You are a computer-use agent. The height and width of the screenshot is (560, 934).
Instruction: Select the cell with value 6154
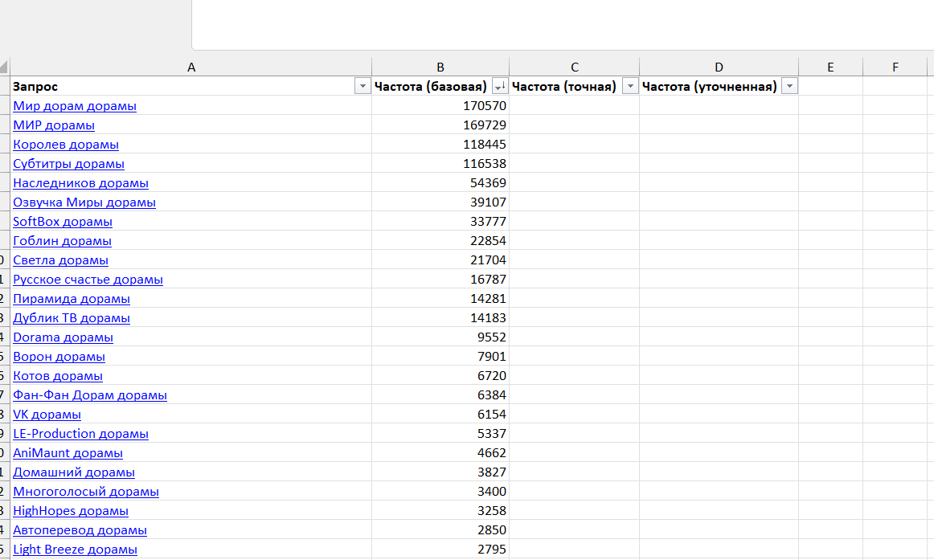[440, 415]
